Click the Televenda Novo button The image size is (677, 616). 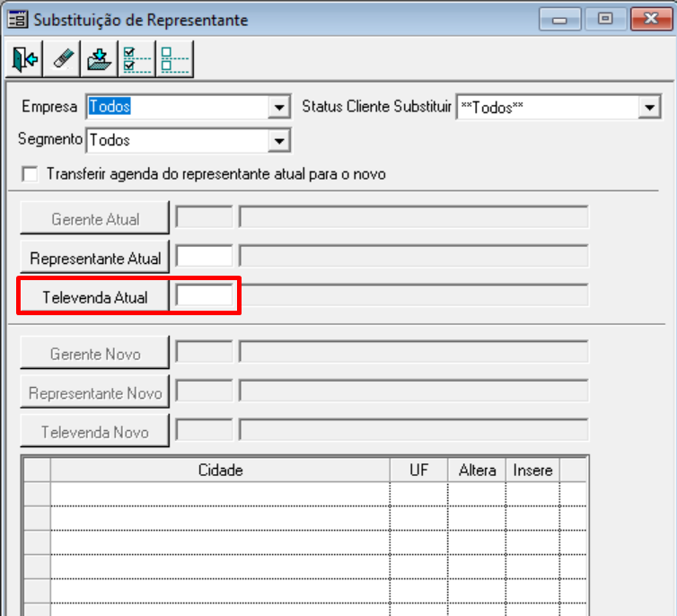(95, 431)
